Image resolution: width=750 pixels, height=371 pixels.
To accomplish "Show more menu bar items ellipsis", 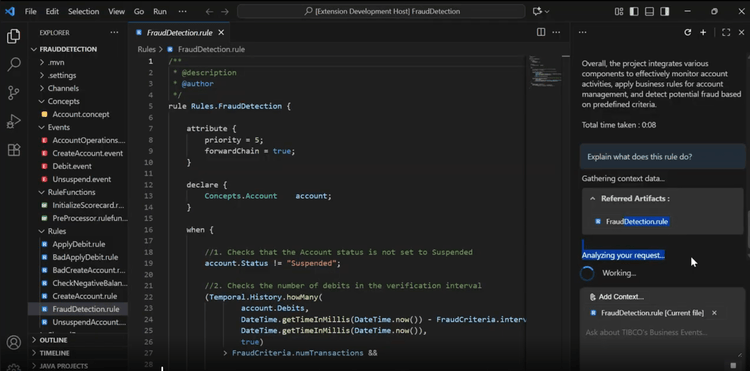I will (182, 11).
